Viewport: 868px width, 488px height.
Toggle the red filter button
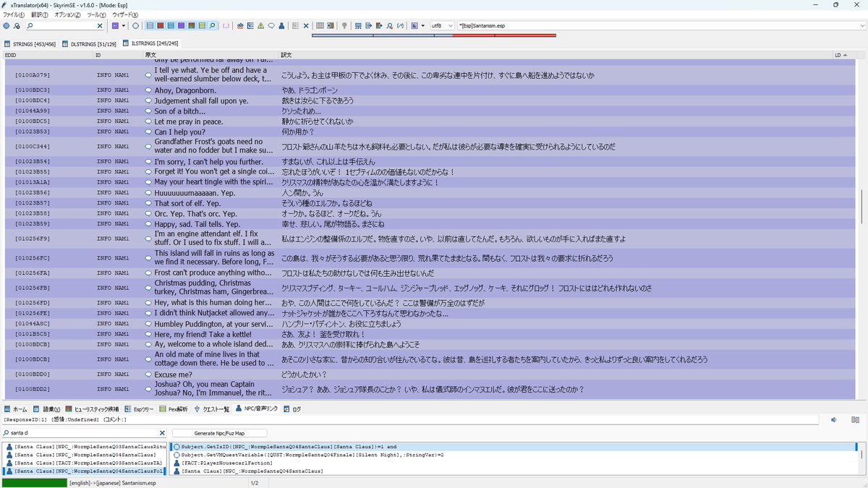pyautogui.click(x=161, y=25)
